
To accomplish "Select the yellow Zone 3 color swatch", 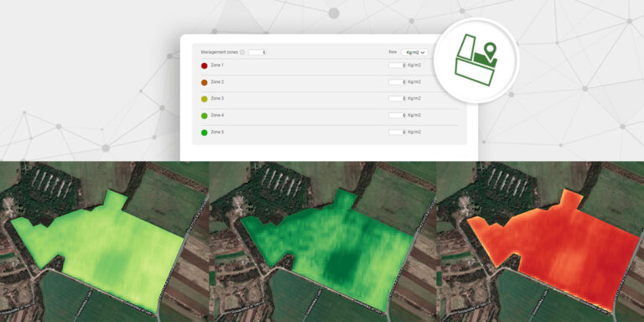I will pos(204,99).
